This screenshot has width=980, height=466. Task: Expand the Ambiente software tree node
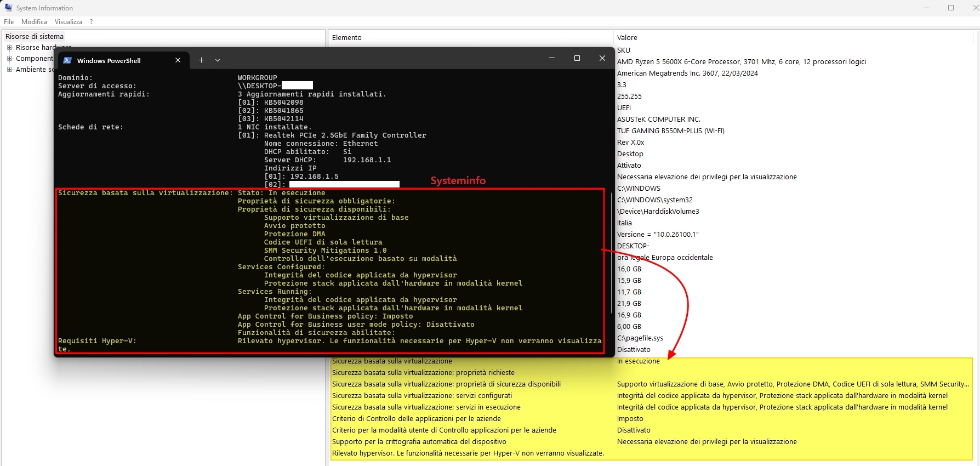[x=9, y=69]
